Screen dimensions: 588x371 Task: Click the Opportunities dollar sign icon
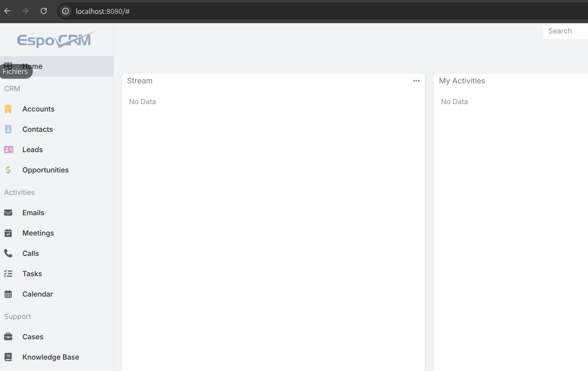(8, 170)
